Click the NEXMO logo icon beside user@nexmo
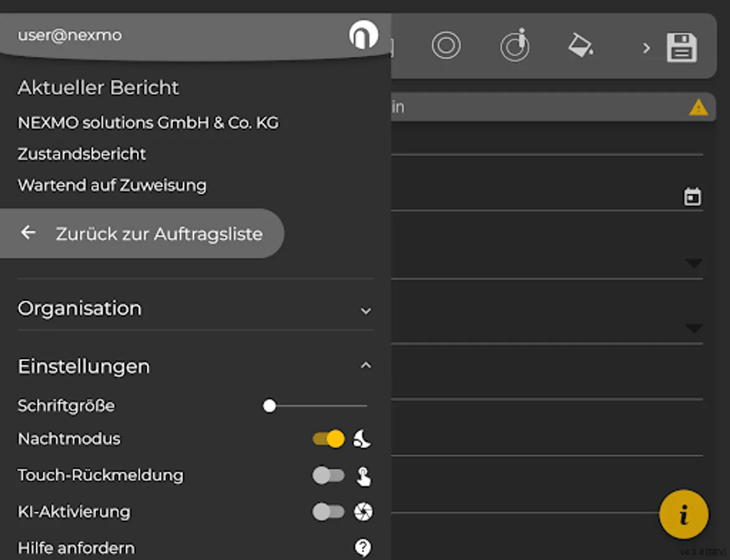This screenshot has width=730, height=560. click(x=363, y=35)
